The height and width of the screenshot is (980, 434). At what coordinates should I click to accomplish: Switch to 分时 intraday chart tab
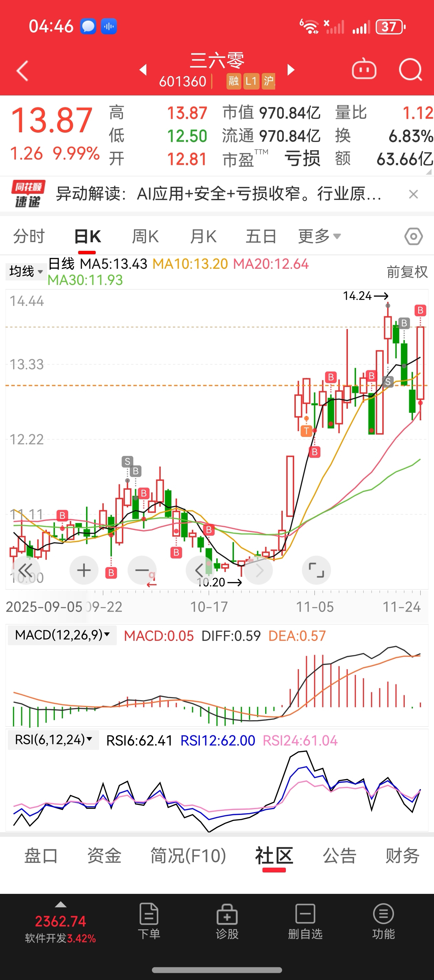coord(29,237)
